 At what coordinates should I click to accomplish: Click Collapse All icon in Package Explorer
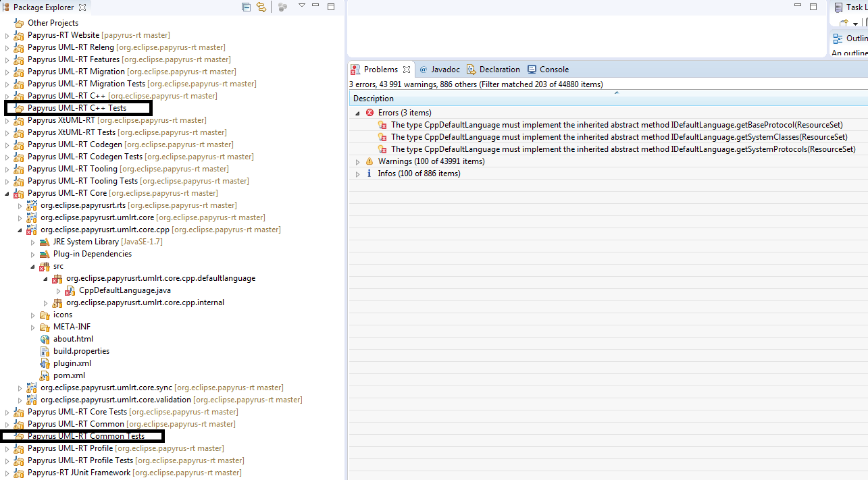(x=247, y=7)
